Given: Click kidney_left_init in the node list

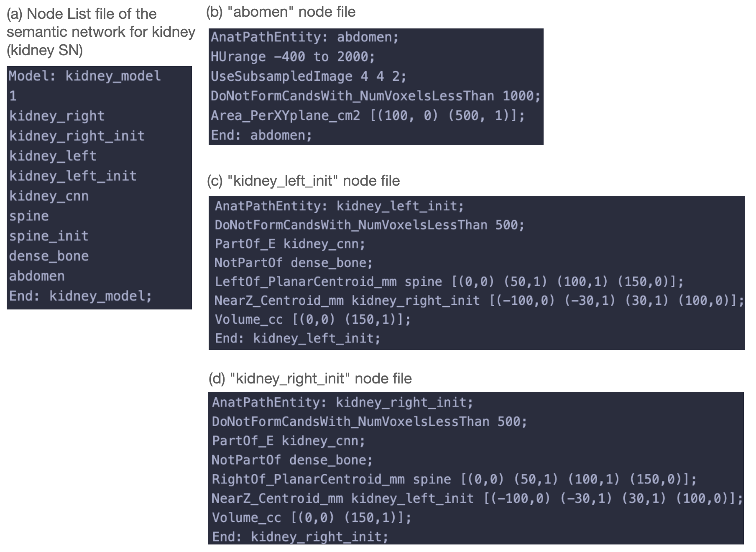Looking at the screenshot, I should 73,176.
